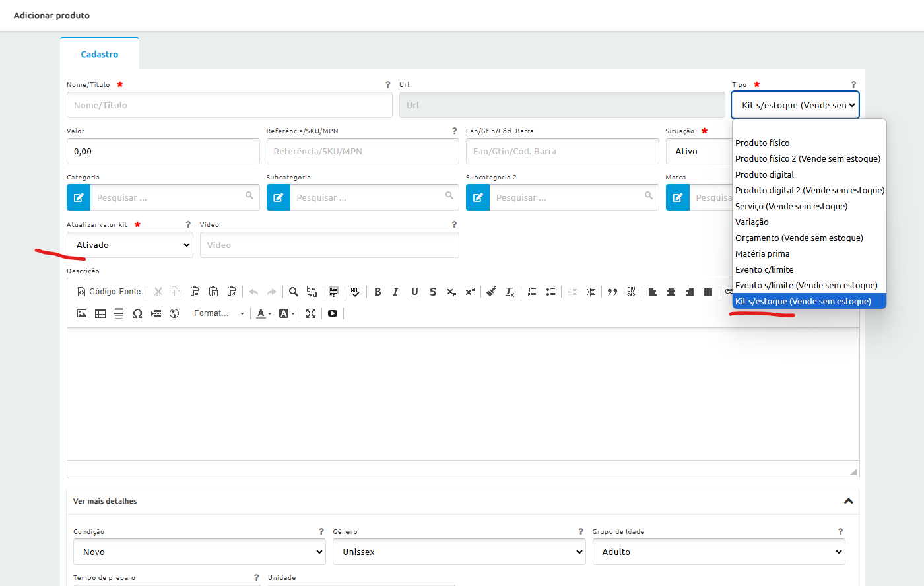Center align the text
The width and height of the screenshot is (924, 586).
671,292
